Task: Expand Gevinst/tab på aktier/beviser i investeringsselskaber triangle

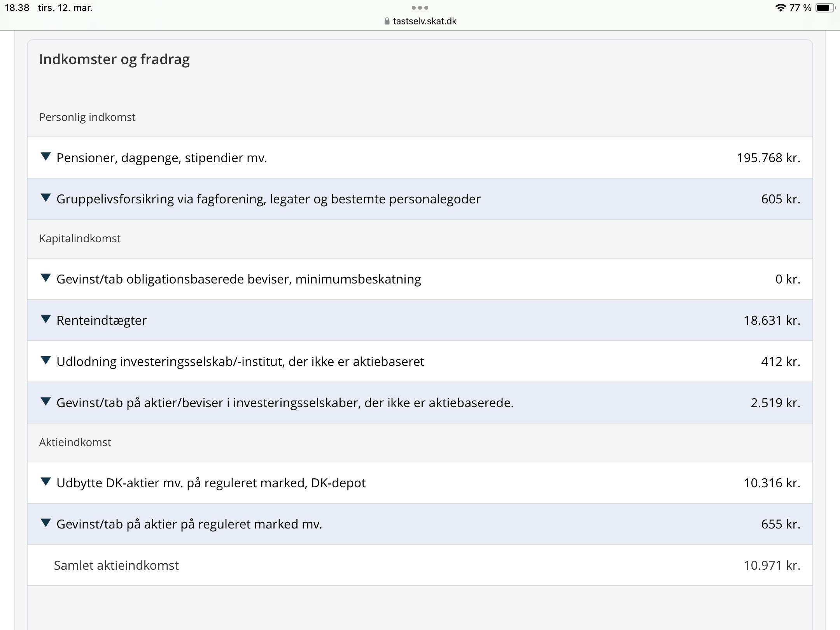Action: point(45,402)
